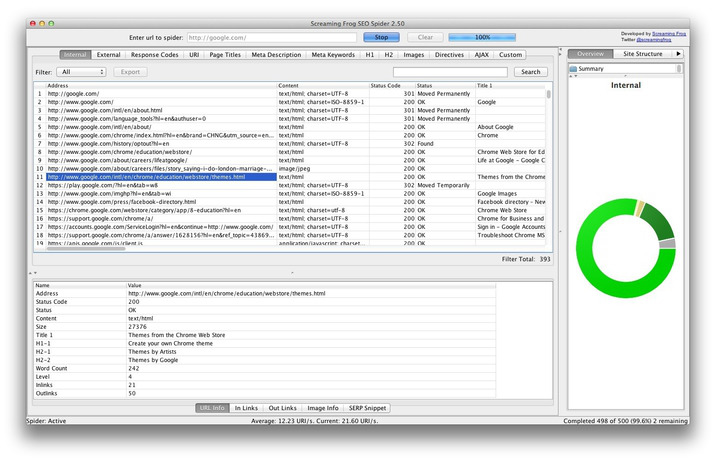The width and height of the screenshot is (716, 461).
Task: Click the Screaming Frog developer link
Action: click(x=674, y=32)
